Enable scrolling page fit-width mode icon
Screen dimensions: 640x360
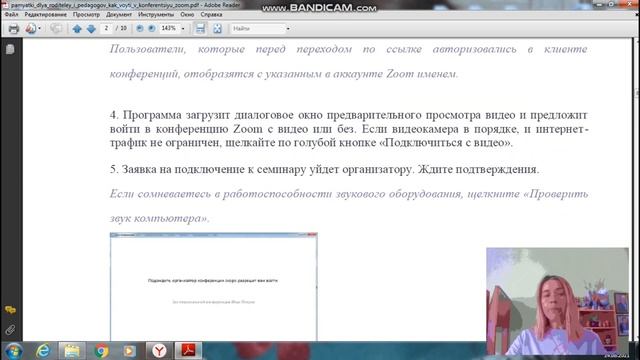tap(200, 28)
